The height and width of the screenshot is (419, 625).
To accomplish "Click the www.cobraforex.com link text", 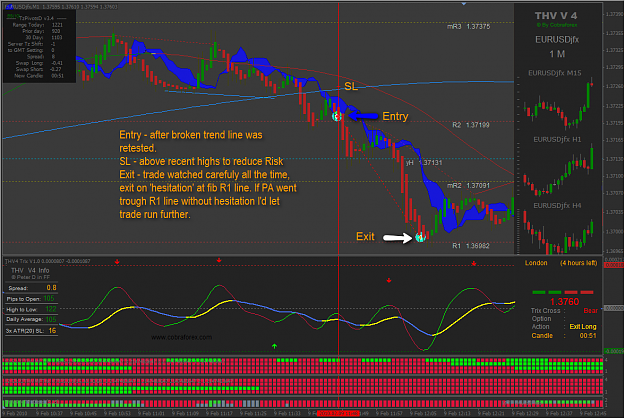I will point(182,337).
